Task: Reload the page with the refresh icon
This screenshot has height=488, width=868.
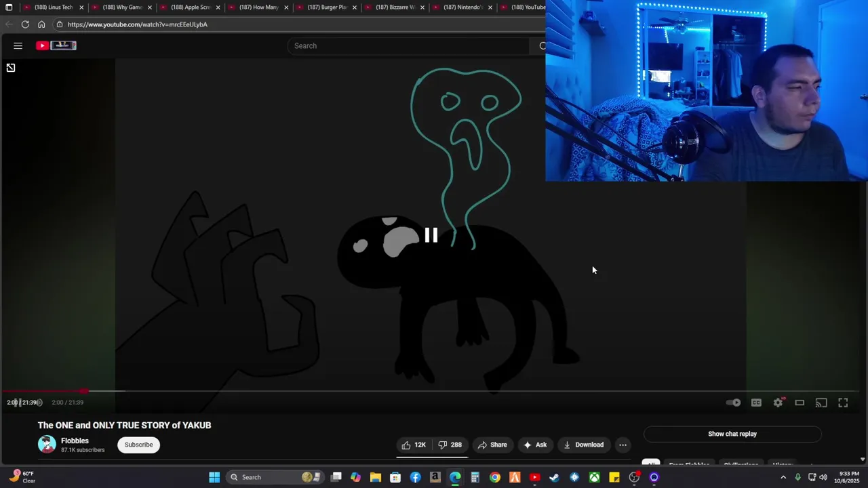Action: pyautogui.click(x=25, y=24)
